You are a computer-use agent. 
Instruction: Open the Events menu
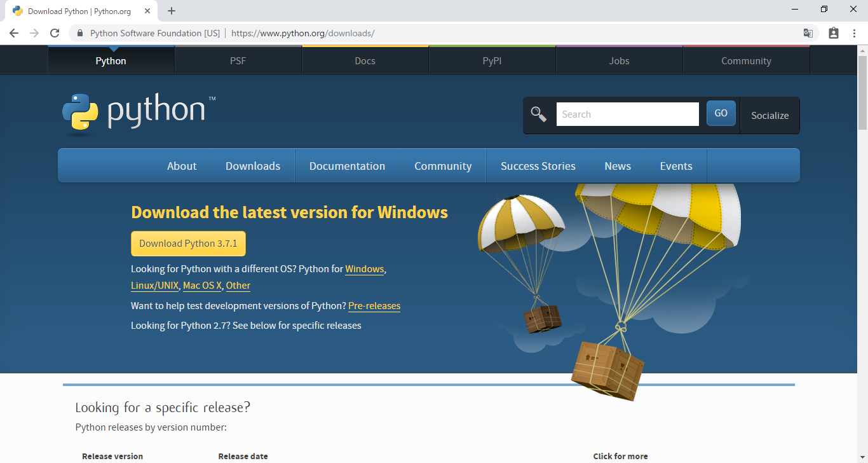pos(676,166)
